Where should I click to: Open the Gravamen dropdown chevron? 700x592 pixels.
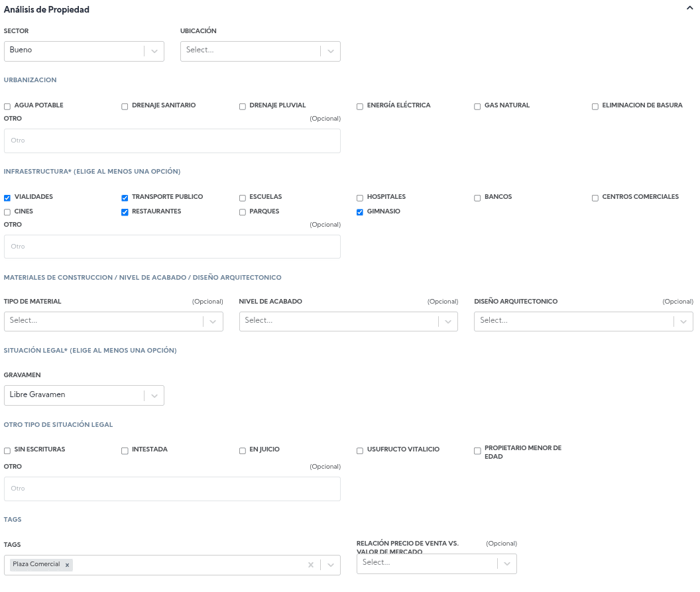tap(154, 396)
